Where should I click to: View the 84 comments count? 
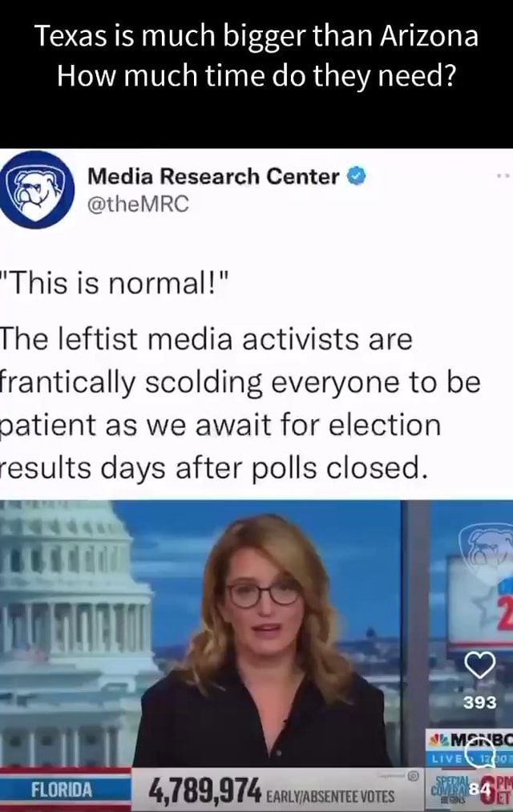[x=479, y=790]
